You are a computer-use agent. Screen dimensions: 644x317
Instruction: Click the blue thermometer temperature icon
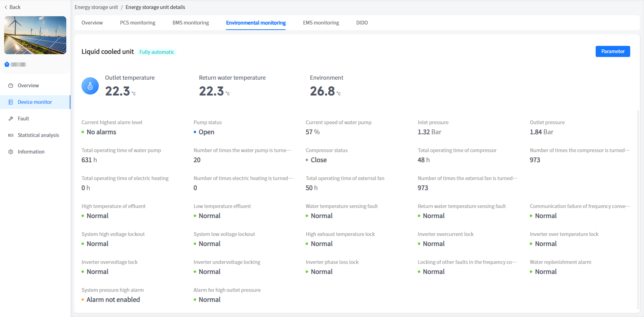coord(90,86)
